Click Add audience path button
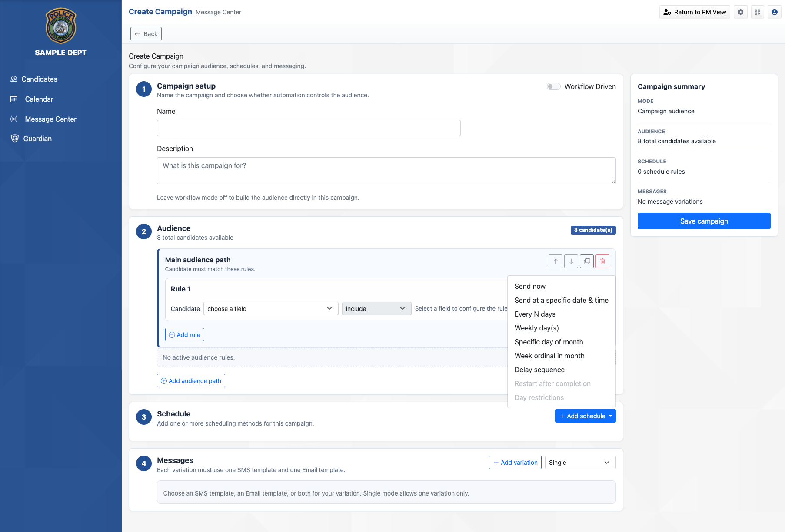The height and width of the screenshot is (532, 785). (x=191, y=381)
